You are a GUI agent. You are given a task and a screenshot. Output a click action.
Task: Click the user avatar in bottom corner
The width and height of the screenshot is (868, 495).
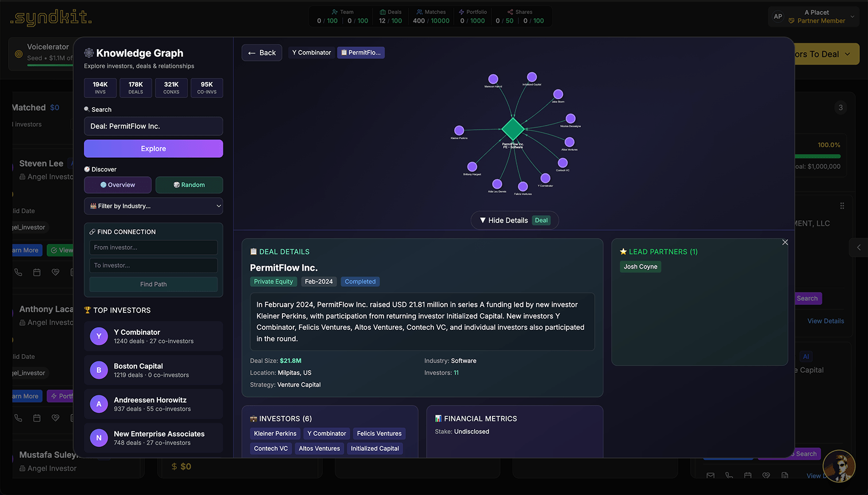tap(839, 466)
